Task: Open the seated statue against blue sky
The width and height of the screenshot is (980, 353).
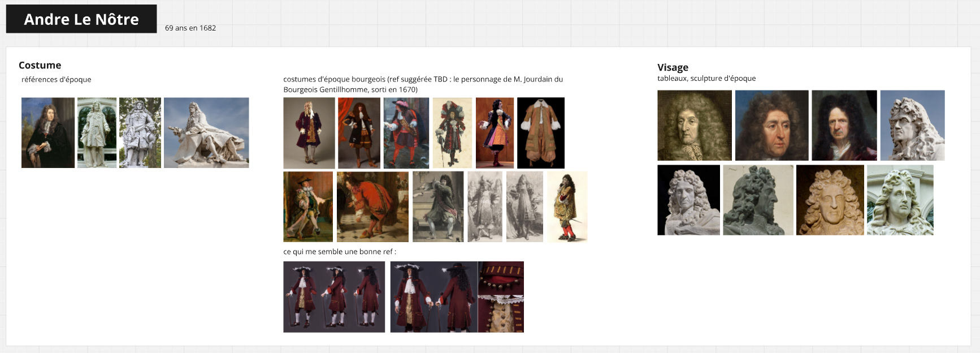Action: (x=206, y=133)
